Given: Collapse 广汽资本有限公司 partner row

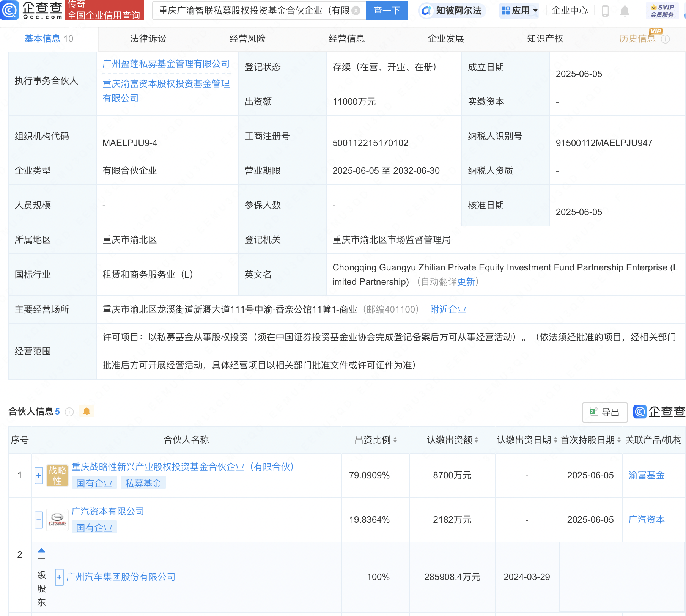Looking at the screenshot, I should 39,520.
